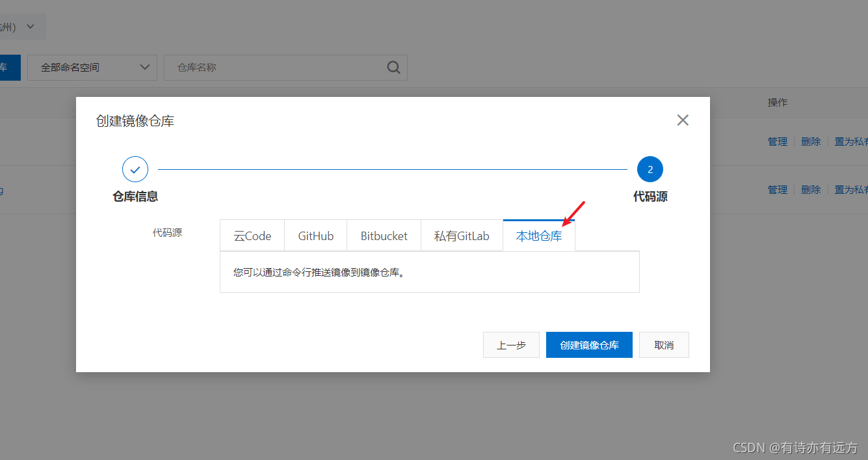Select the Bitbucket tab
Image resolution: width=868 pixels, height=460 pixels.
point(384,236)
